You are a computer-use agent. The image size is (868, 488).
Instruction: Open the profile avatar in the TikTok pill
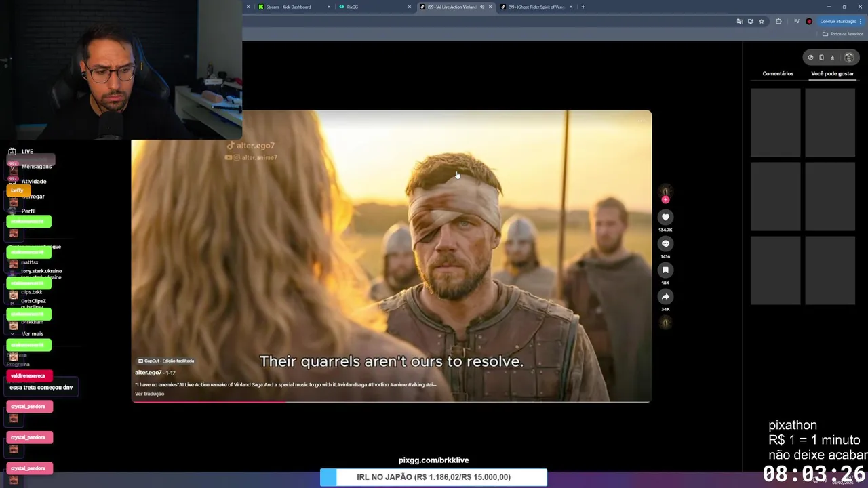tap(849, 58)
